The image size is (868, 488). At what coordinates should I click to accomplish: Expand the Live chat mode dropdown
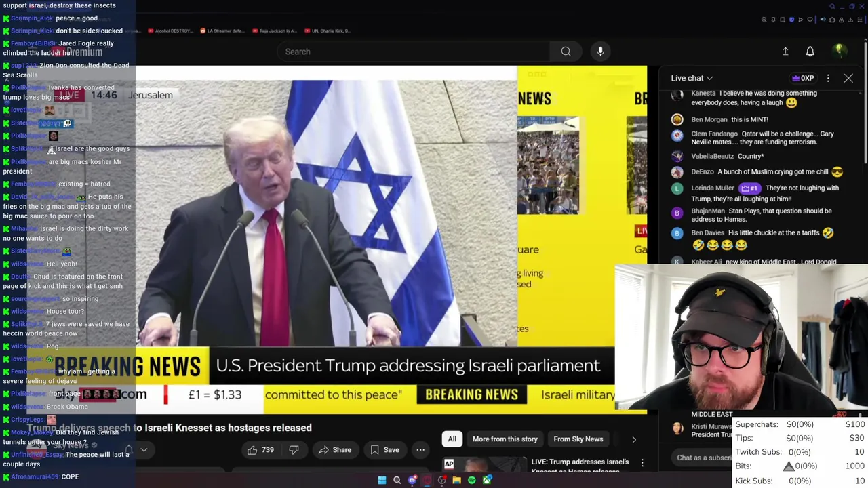pyautogui.click(x=692, y=78)
